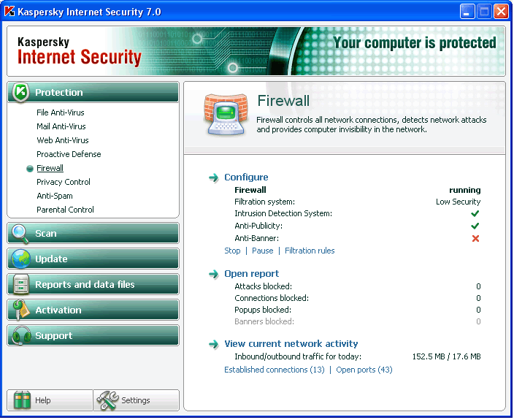This screenshot has height=420, width=514.
Task: Click the Update globe icon
Action: [20, 259]
